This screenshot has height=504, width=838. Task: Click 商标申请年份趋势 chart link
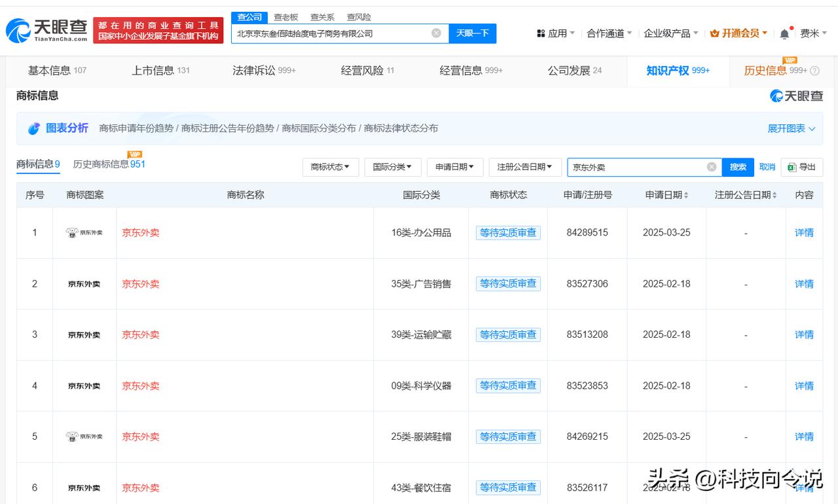(x=136, y=128)
